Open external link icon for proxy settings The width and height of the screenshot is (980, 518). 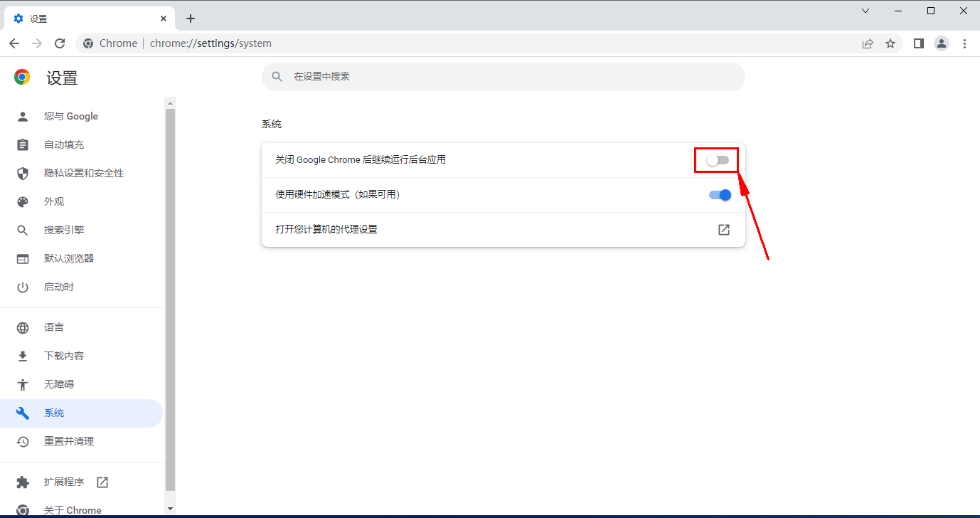(x=724, y=230)
